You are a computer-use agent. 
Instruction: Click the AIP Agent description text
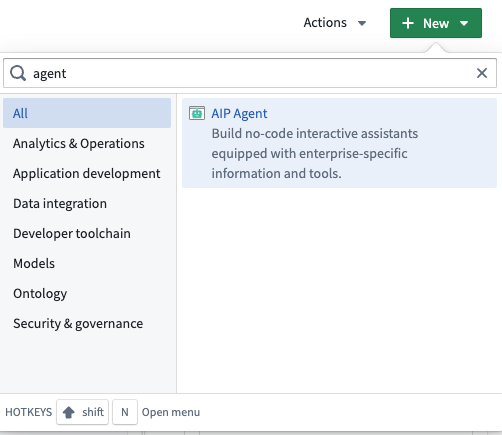coord(315,153)
